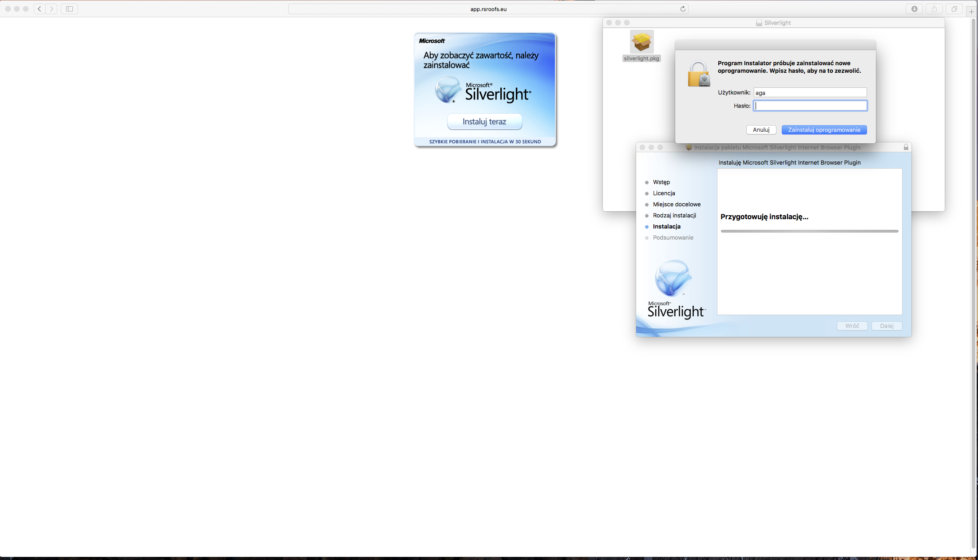Click the installation progress bar
Screen dimensions: 978x560
click(x=809, y=231)
